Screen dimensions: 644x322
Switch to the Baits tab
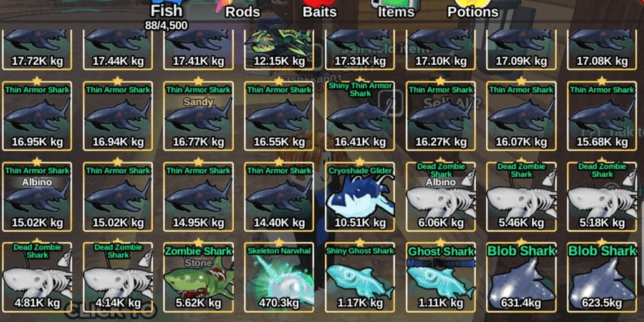click(x=320, y=10)
